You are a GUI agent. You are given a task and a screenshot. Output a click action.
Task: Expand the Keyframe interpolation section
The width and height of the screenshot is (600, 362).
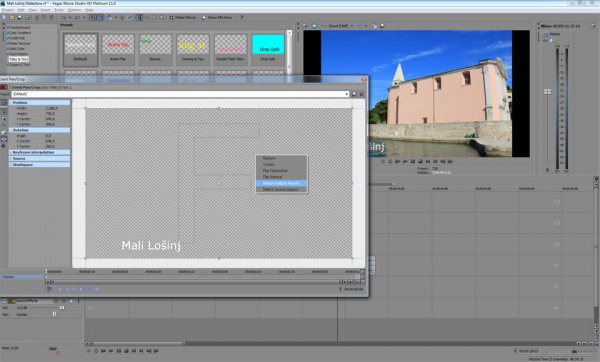tap(39, 152)
